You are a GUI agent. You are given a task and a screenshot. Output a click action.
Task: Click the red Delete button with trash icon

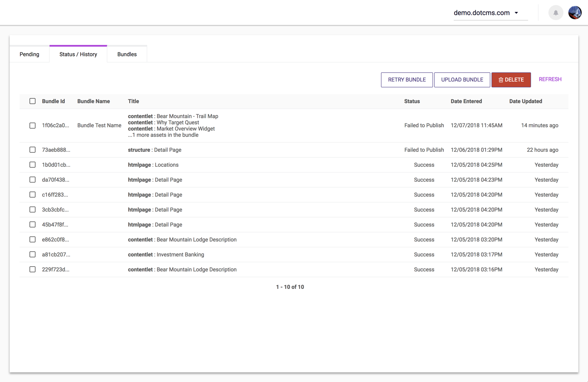[511, 80]
